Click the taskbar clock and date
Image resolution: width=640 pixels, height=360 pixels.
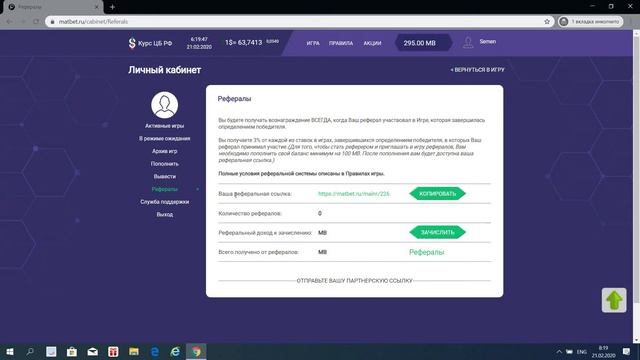tap(603, 351)
